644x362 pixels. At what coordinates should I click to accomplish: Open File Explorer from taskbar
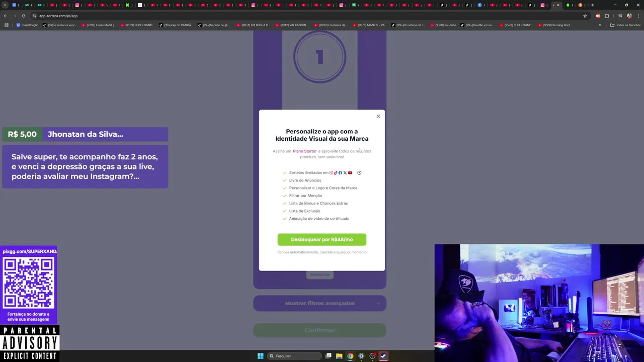(x=339, y=356)
